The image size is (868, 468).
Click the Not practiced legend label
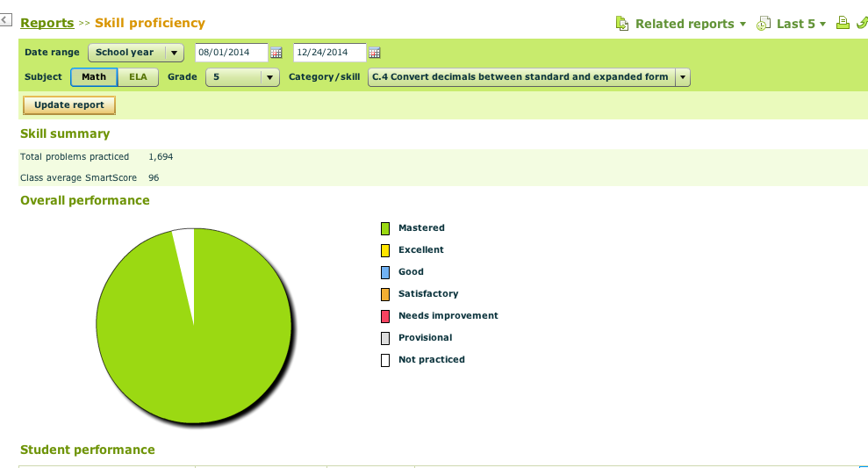click(432, 359)
